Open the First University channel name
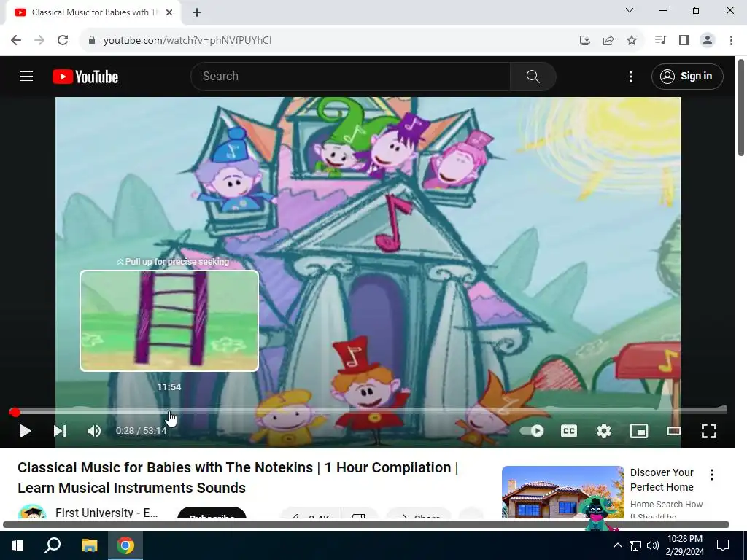The image size is (747, 560). [x=107, y=513]
